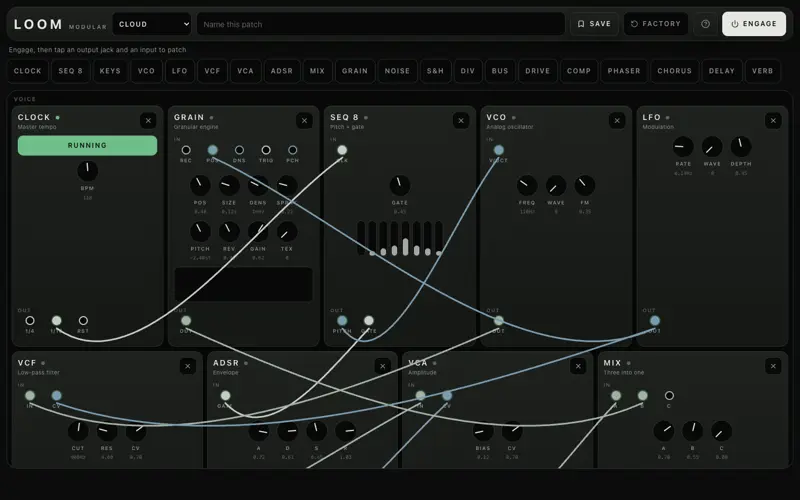This screenshot has height=500, width=800.
Task: Add a DIV module from the palette
Action: point(468,71)
